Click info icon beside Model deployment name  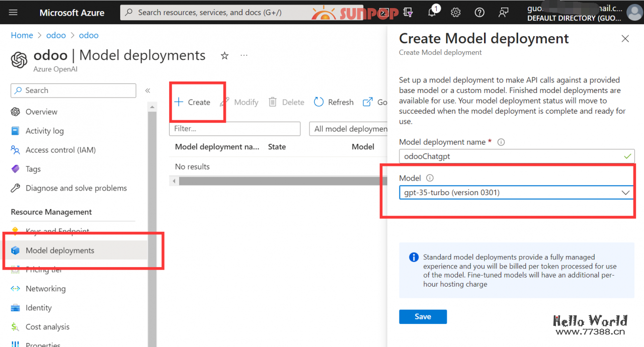[501, 142]
